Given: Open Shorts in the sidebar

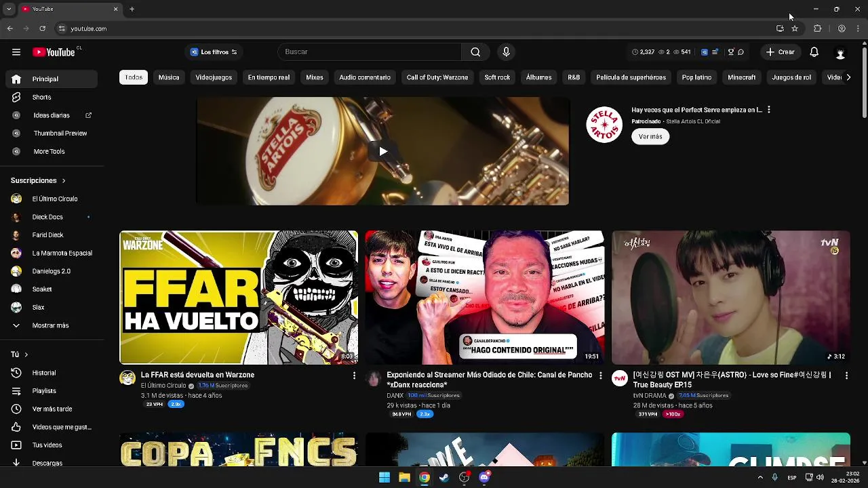Looking at the screenshot, I should 51,97.
